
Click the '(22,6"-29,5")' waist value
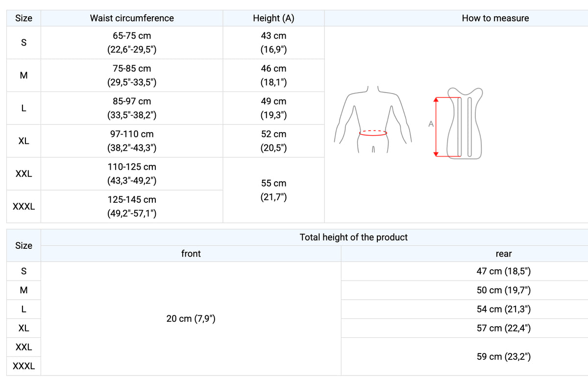[x=132, y=49]
